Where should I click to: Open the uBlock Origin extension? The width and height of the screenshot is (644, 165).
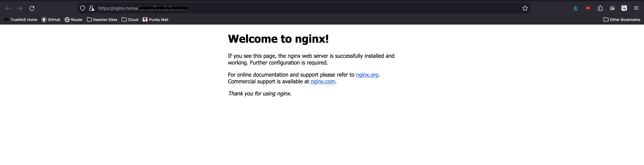[x=588, y=8]
